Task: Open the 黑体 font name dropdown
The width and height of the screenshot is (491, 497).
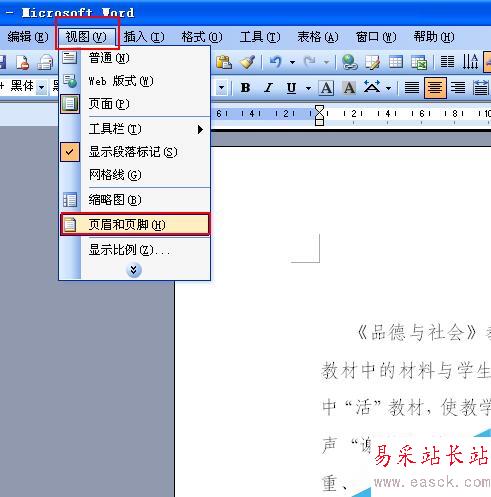Action: tap(42, 87)
